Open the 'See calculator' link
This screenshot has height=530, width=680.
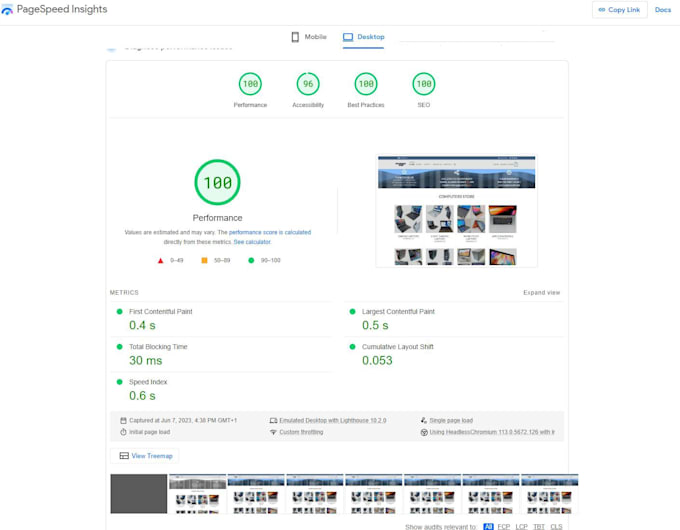pyautogui.click(x=252, y=242)
